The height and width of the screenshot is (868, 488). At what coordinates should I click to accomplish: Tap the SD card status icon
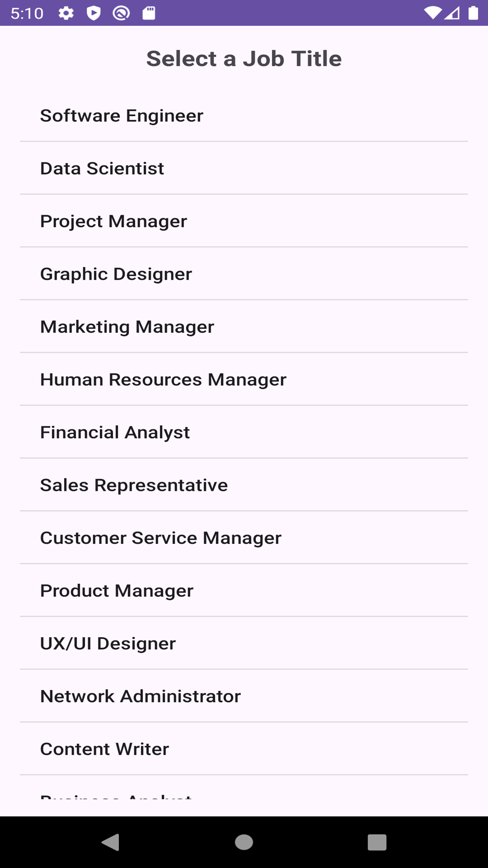[x=149, y=13]
